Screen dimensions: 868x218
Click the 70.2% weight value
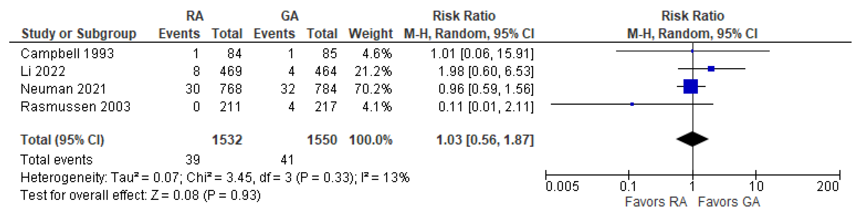373,89
